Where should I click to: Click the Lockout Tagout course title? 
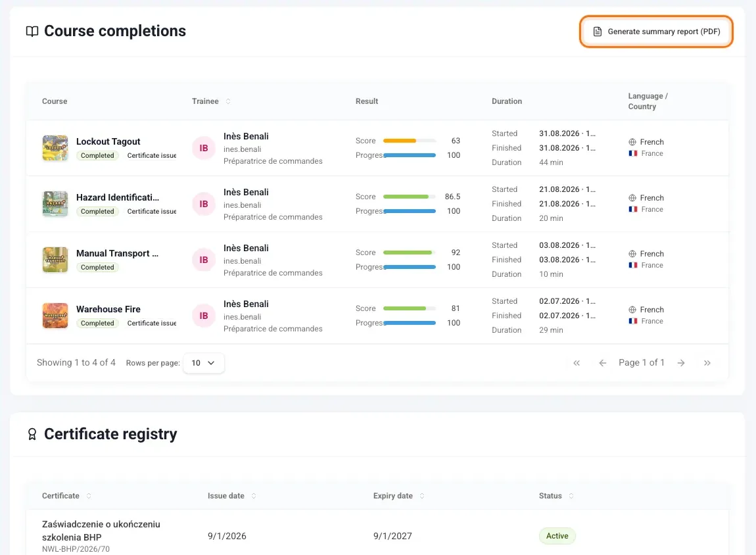tap(108, 142)
